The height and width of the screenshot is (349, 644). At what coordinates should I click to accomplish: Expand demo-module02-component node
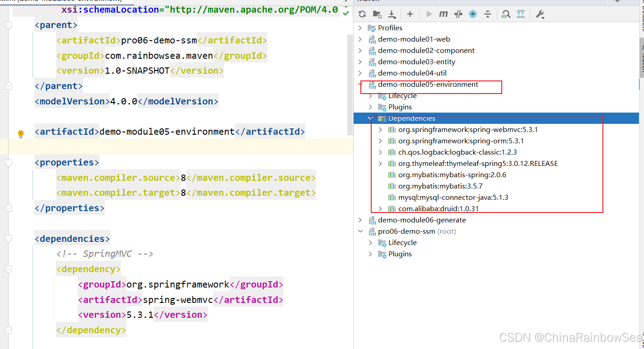pos(360,51)
